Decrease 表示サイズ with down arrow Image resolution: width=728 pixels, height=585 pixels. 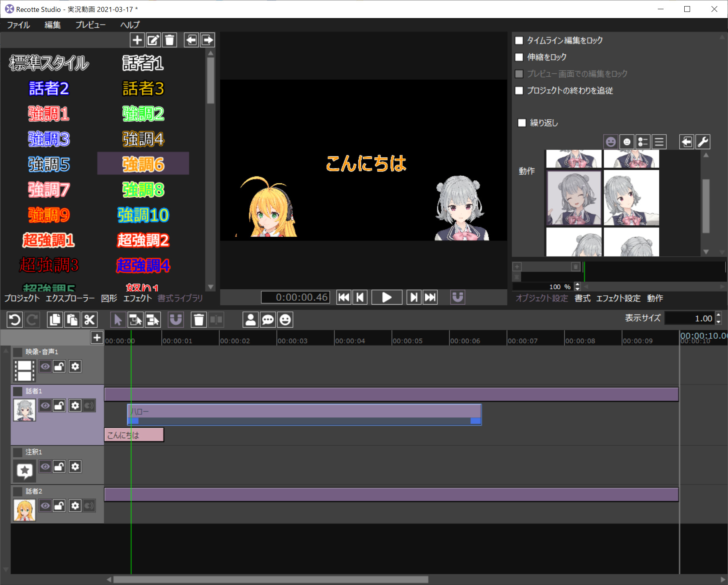tap(718, 321)
